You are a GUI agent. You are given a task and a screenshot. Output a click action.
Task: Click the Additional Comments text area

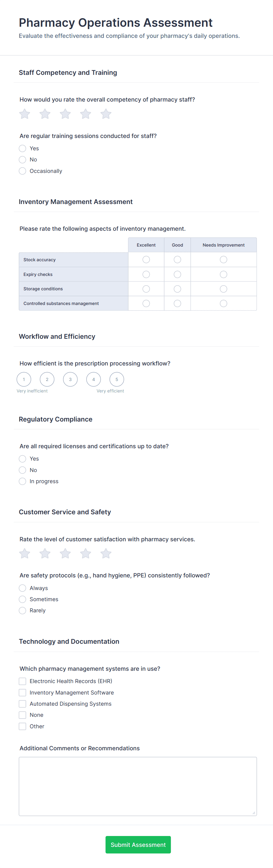pos(137,786)
